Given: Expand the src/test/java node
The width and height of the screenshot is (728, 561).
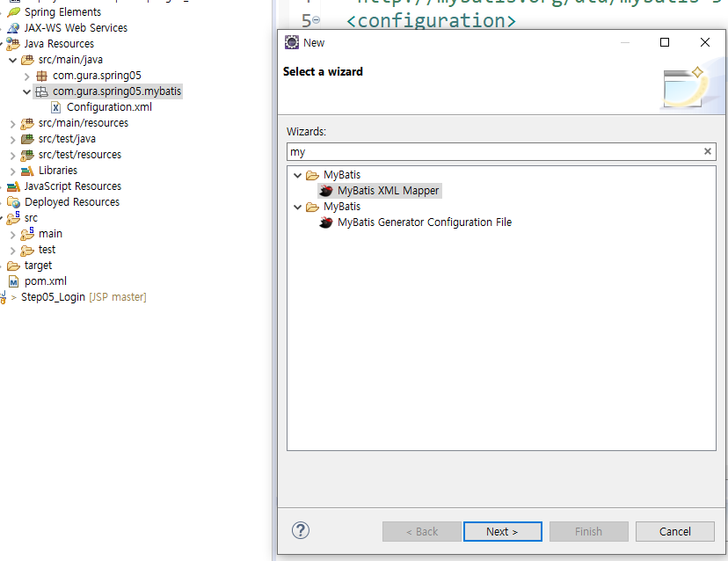Looking at the screenshot, I should coord(13,139).
